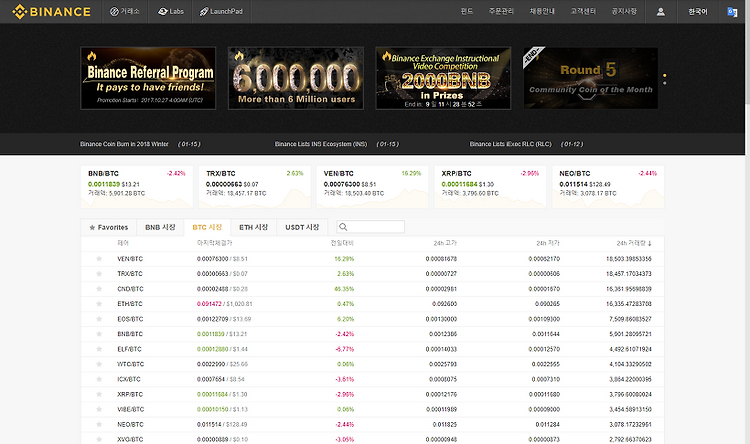
Task: Open 주문관리 orders menu
Action: tap(501, 11)
